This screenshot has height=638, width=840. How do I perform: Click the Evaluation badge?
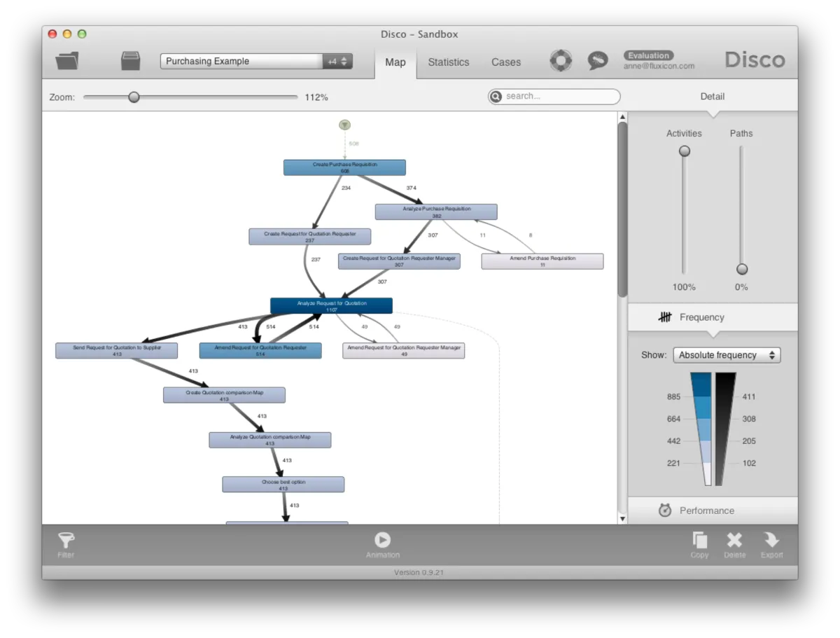pyautogui.click(x=649, y=55)
